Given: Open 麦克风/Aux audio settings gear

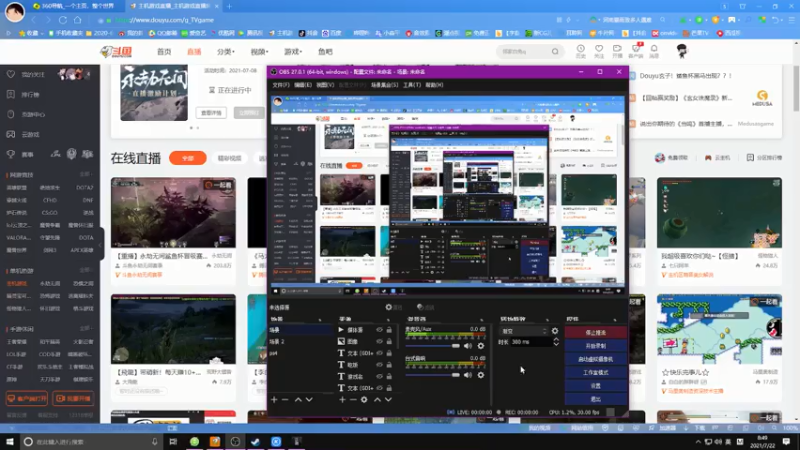Looking at the screenshot, I should 481,346.
